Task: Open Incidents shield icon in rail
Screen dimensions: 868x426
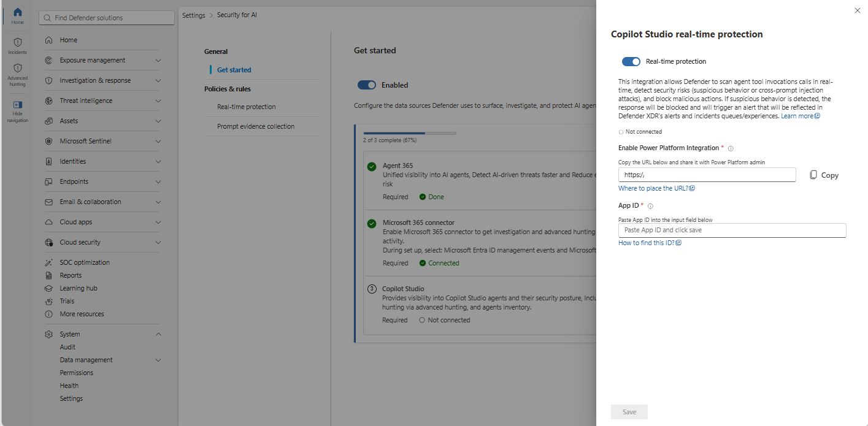Action: click(17, 42)
